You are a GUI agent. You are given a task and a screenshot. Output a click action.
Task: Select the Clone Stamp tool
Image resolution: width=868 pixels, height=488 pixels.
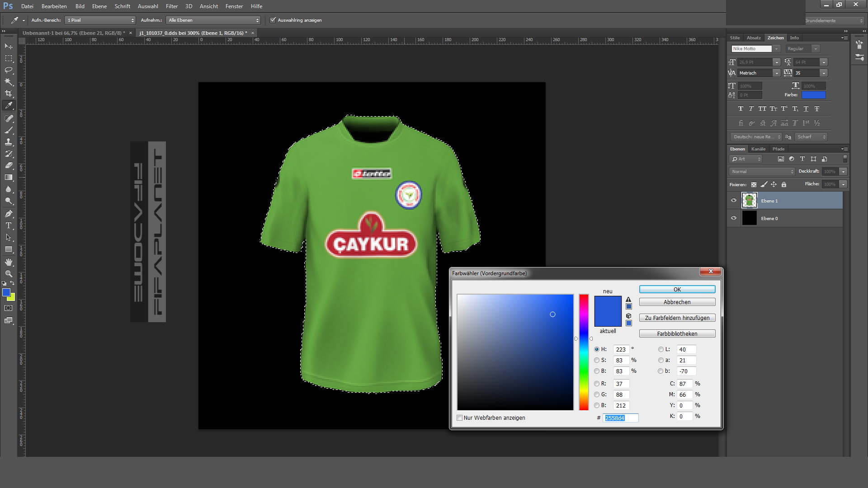click(9, 142)
